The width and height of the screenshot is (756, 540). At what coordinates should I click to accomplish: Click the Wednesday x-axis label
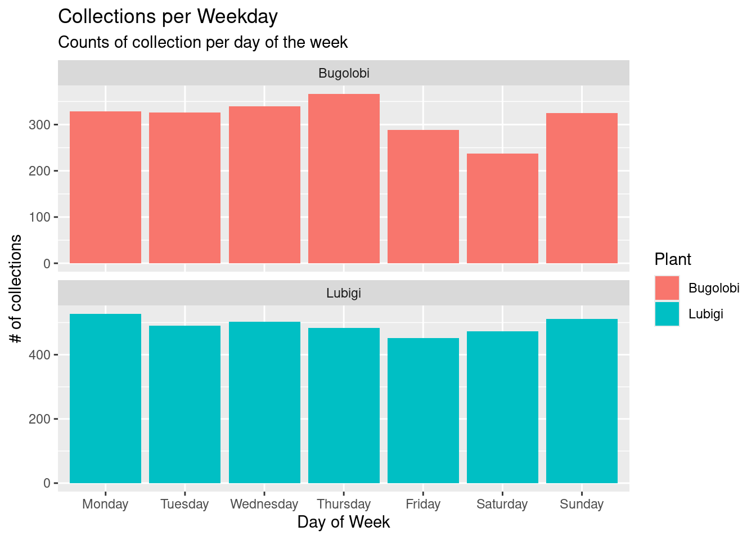pos(264,504)
